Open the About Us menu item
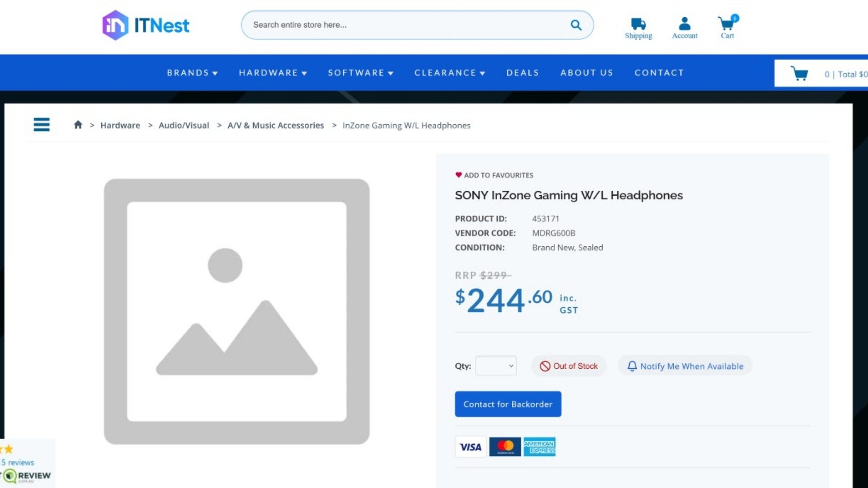Screen dimensions: 868x488 (x=586, y=73)
